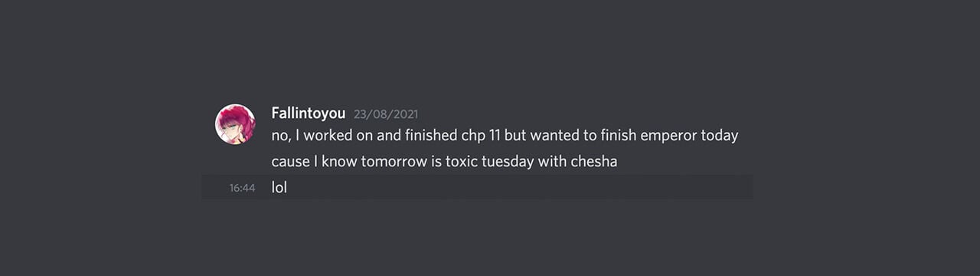Click the word today ending the first line

tap(720, 136)
